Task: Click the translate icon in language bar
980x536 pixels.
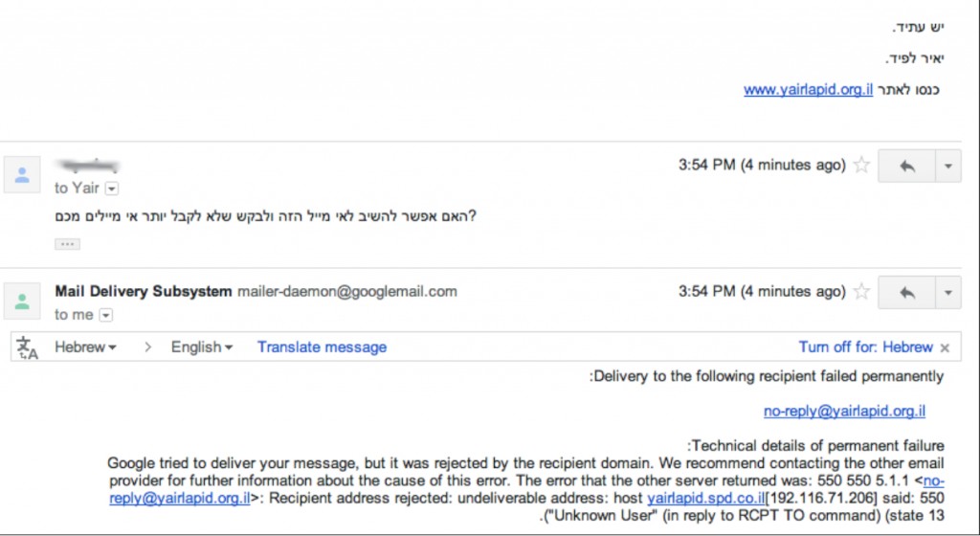Action: click(27, 347)
